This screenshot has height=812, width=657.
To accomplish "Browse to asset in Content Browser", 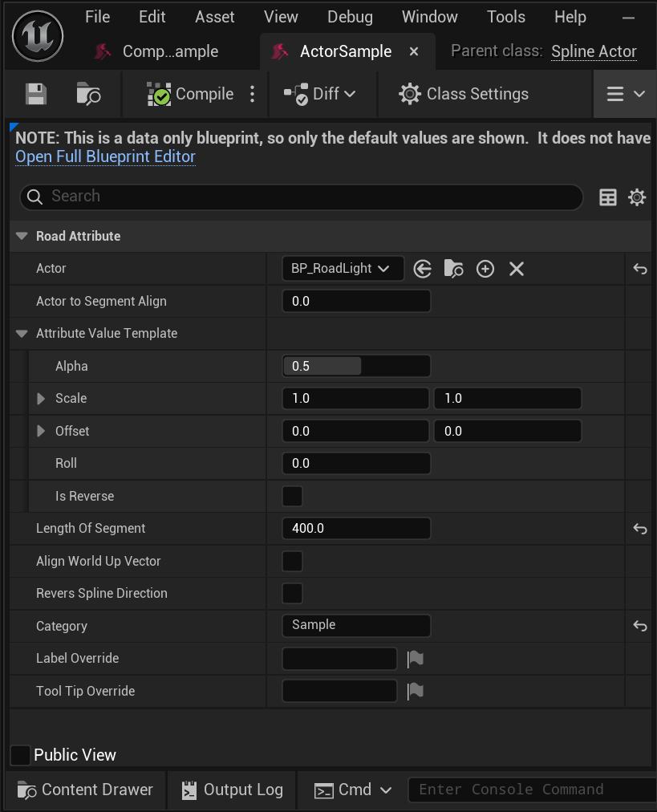I will click(x=88, y=94).
